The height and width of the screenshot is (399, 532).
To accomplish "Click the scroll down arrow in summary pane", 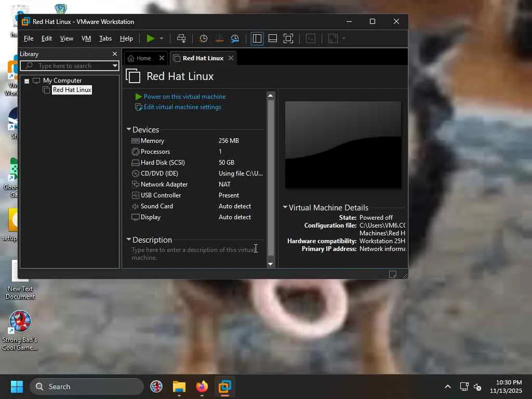I will (270, 264).
